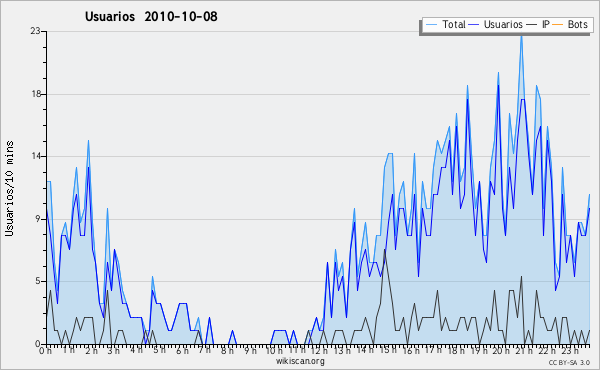This screenshot has height=370, width=600.
Task: Click the x-axis label 5 h
Action: (x=159, y=350)
